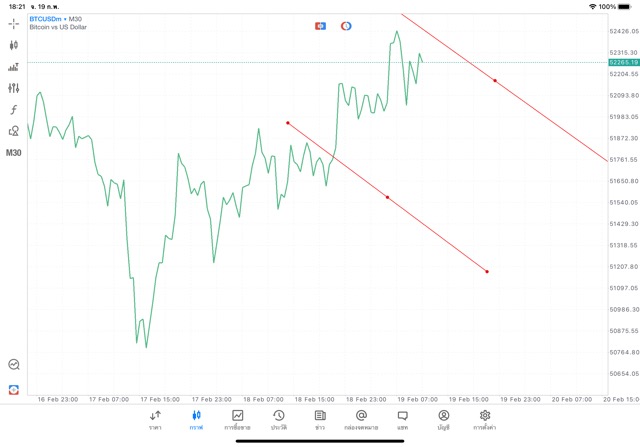The width and height of the screenshot is (640, 447).
Task: Open the กล่องจดหมาย mailbox tab
Action: (361, 420)
